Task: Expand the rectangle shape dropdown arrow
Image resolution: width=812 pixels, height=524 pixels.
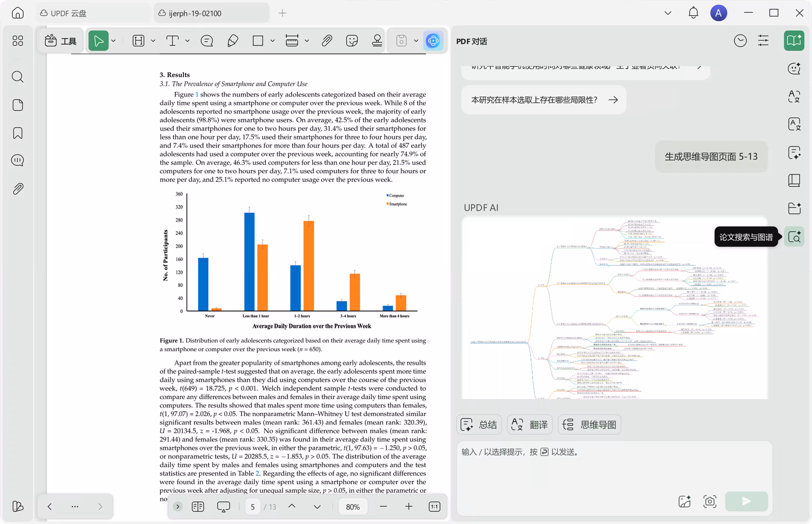Action: (x=273, y=41)
